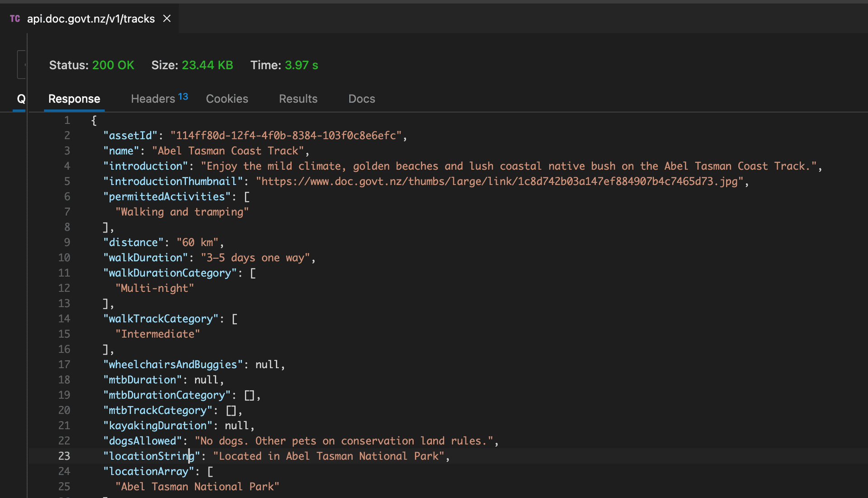Click the "walkDurationCategory" key
Viewport: 868px width, 498px height.
[x=170, y=273]
